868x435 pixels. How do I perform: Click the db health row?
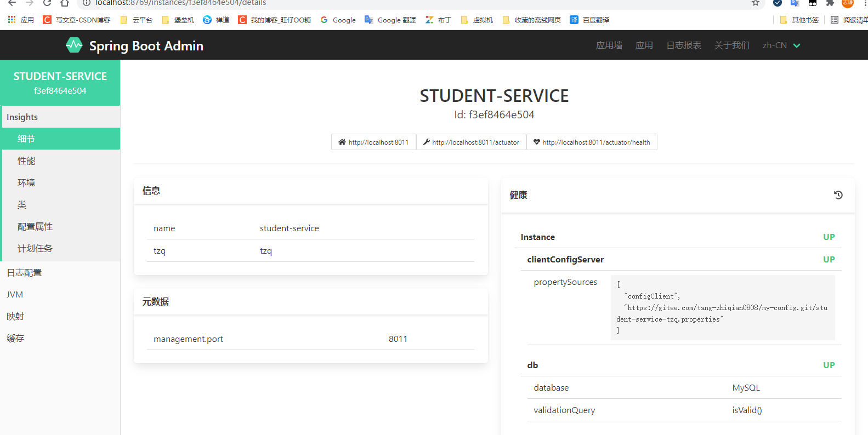[681, 365]
